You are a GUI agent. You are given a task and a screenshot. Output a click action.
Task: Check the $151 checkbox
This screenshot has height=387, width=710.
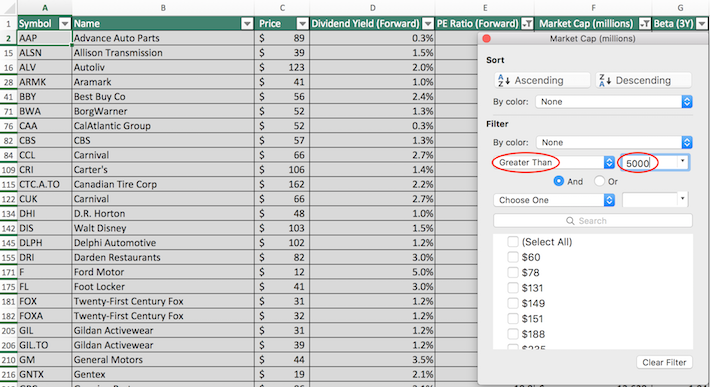(513, 319)
